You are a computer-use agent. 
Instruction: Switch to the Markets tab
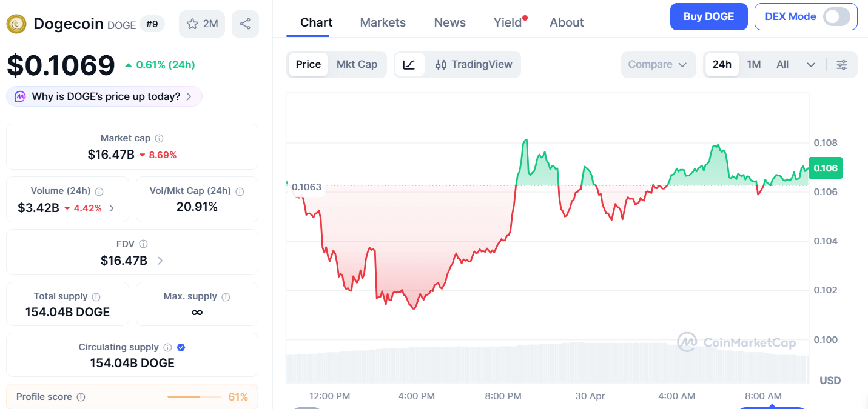(x=383, y=22)
